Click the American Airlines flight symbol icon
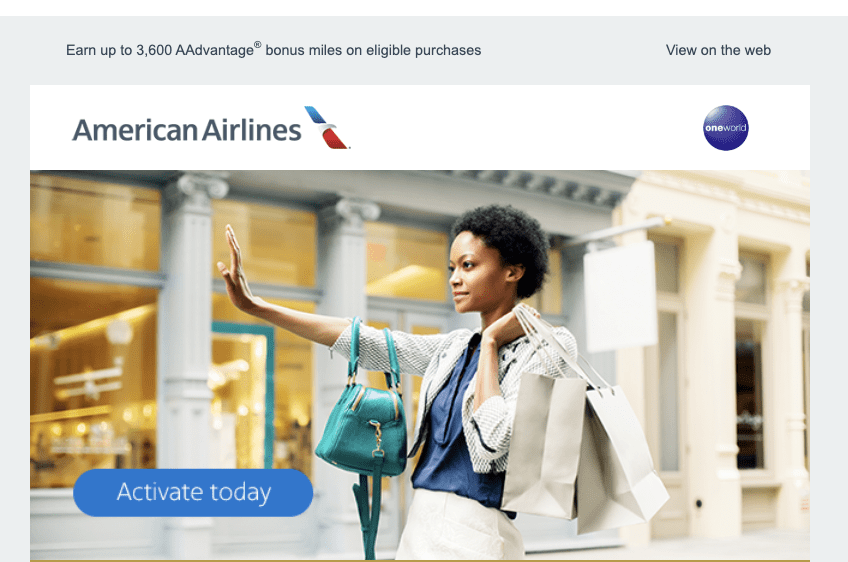Screen dimensions: 848x562 (327, 128)
